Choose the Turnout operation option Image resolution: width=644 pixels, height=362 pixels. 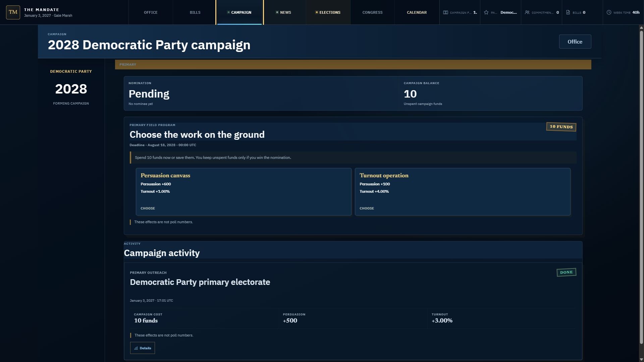click(463, 192)
